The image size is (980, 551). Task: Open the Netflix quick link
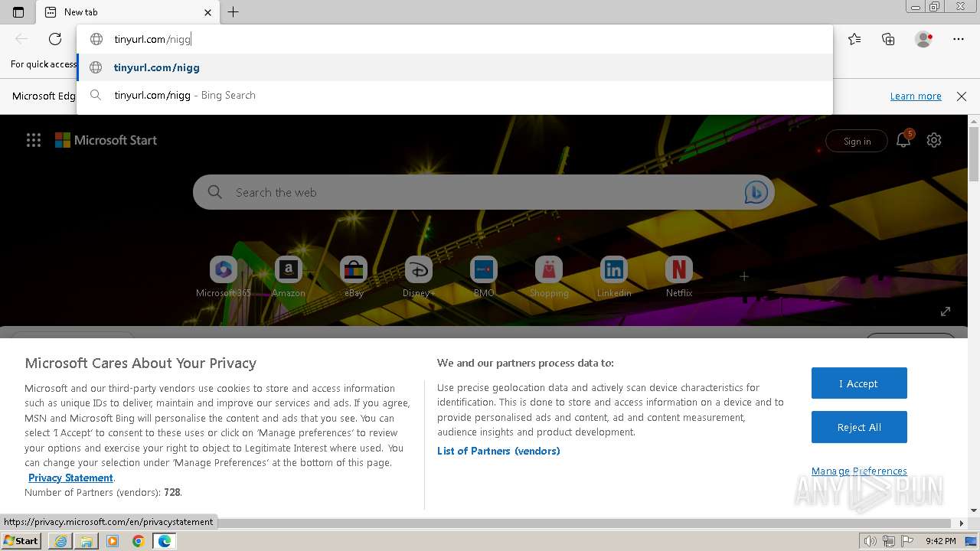679,277
